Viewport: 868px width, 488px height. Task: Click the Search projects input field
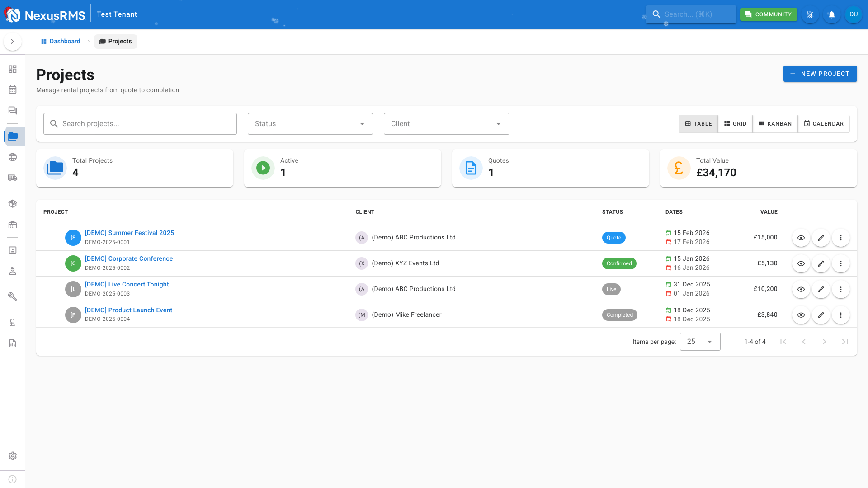(140, 124)
